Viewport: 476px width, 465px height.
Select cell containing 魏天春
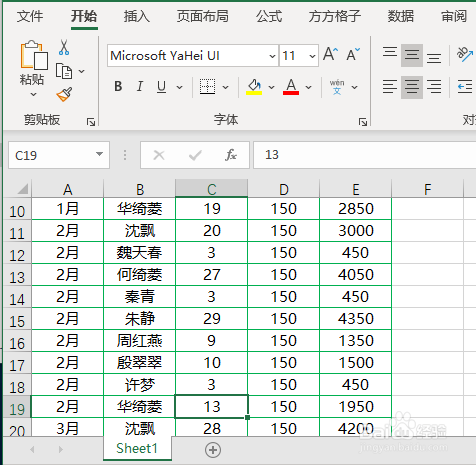click(139, 253)
